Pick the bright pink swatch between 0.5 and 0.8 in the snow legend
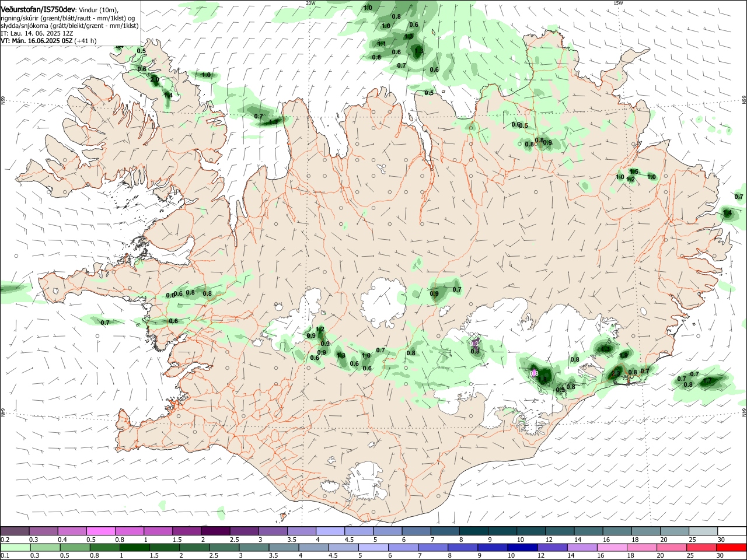The height and width of the screenshot is (560, 747). pyautogui.click(x=100, y=531)
